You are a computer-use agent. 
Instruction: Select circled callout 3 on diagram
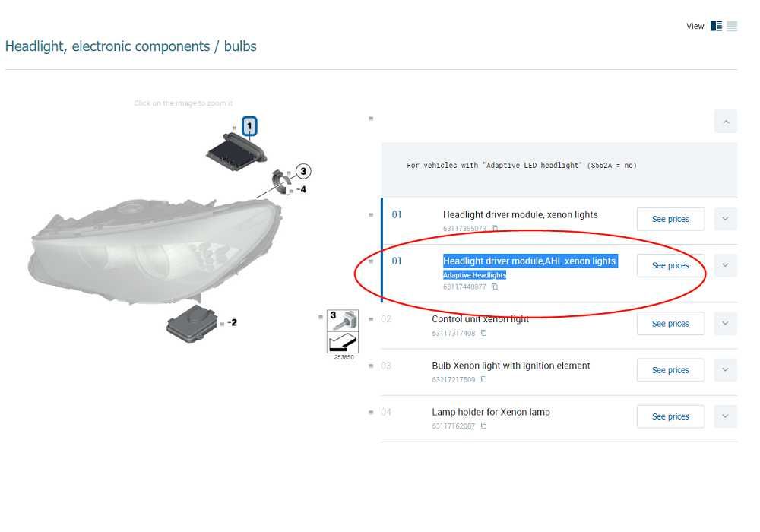(303, 171)
